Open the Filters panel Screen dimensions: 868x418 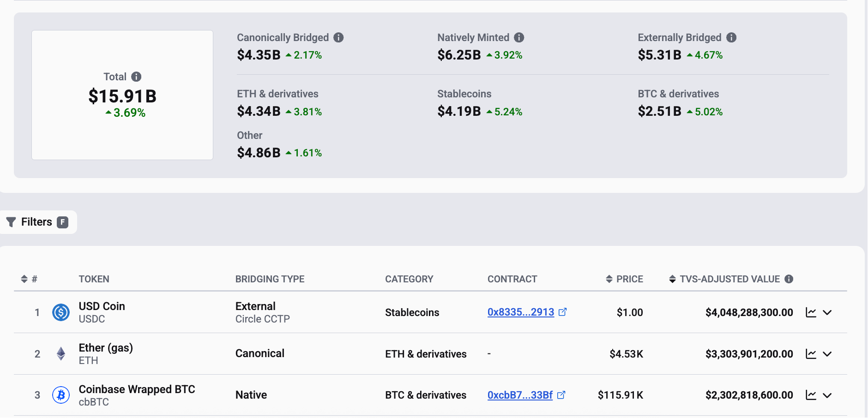pos(37,222)
